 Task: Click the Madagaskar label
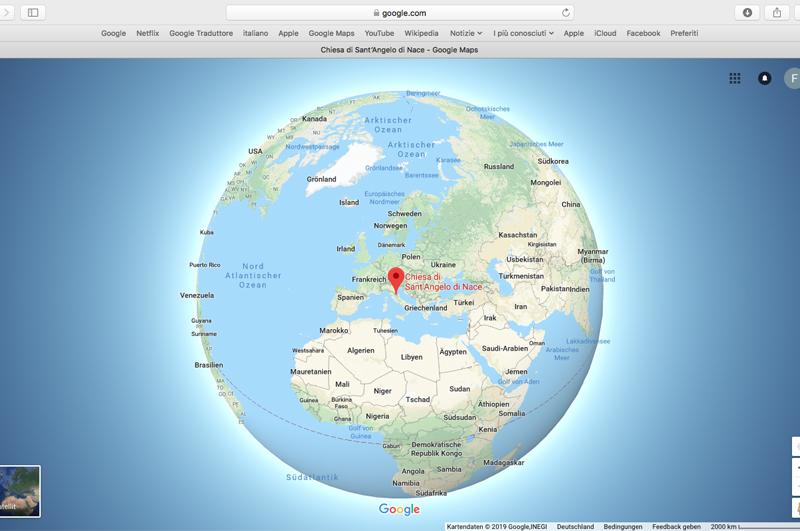pos(504,462)
